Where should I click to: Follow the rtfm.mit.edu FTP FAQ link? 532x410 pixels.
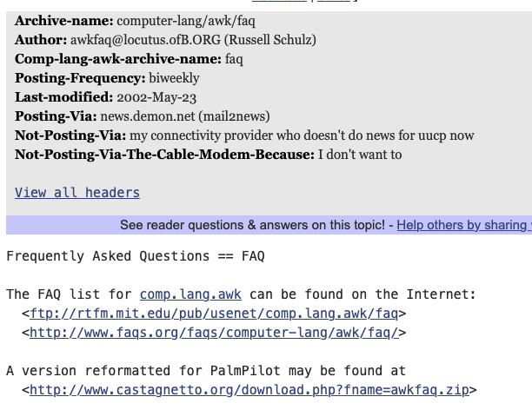click(x=214, y=314)
